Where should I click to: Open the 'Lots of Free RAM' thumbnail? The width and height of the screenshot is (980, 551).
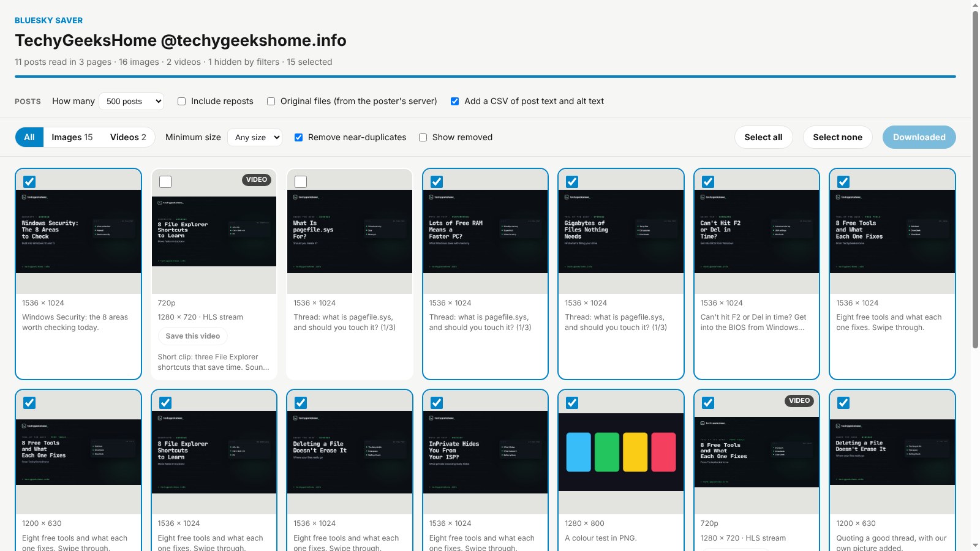[x=485, y=231]
